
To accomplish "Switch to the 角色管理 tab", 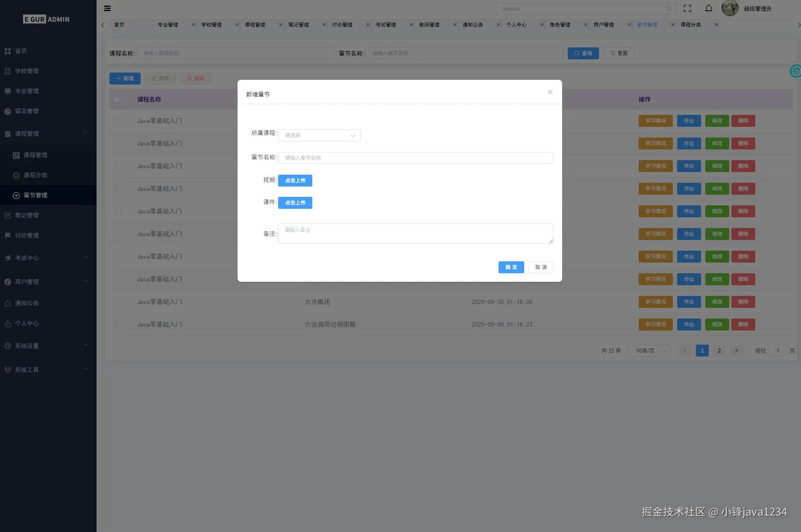I will click(x=560, y=25).
